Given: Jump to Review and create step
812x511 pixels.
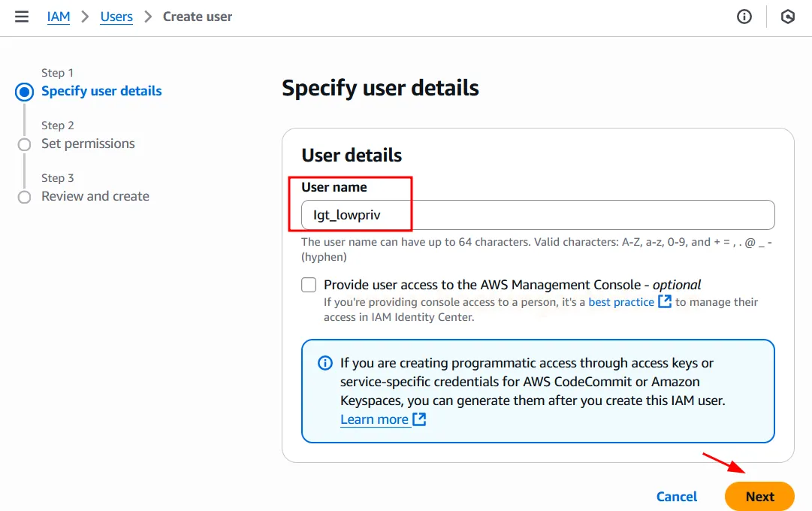Looking at the screenshot, I should pyautogui.click(x=95, y=196).
